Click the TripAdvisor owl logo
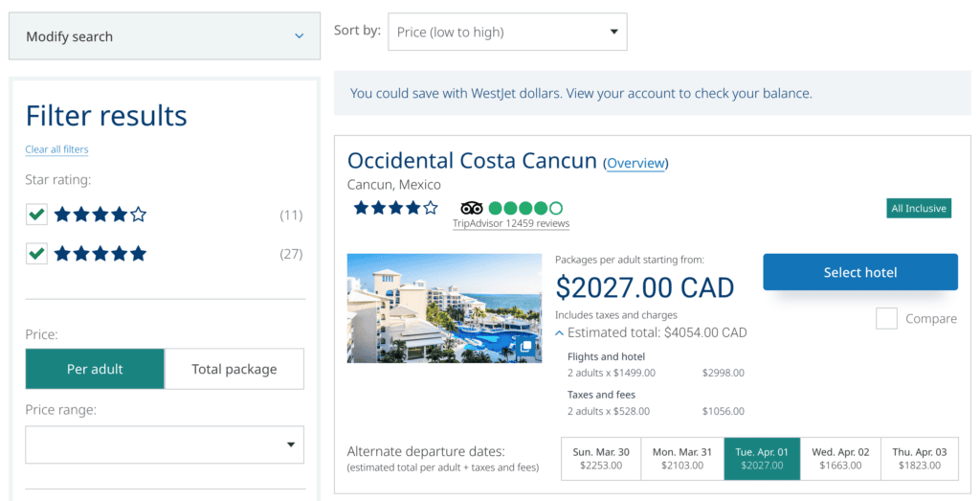Screen dimensions: 980x501 pyautogui.click(x=471, y=208)
